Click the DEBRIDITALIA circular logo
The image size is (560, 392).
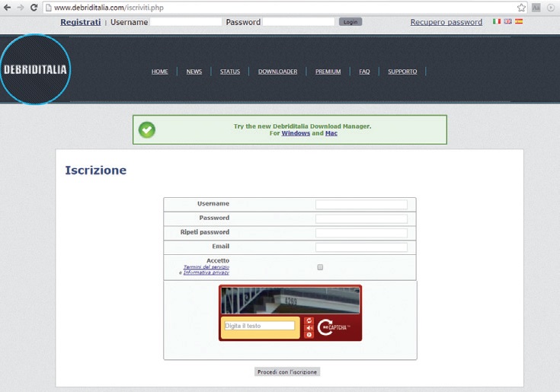[35, 69]
